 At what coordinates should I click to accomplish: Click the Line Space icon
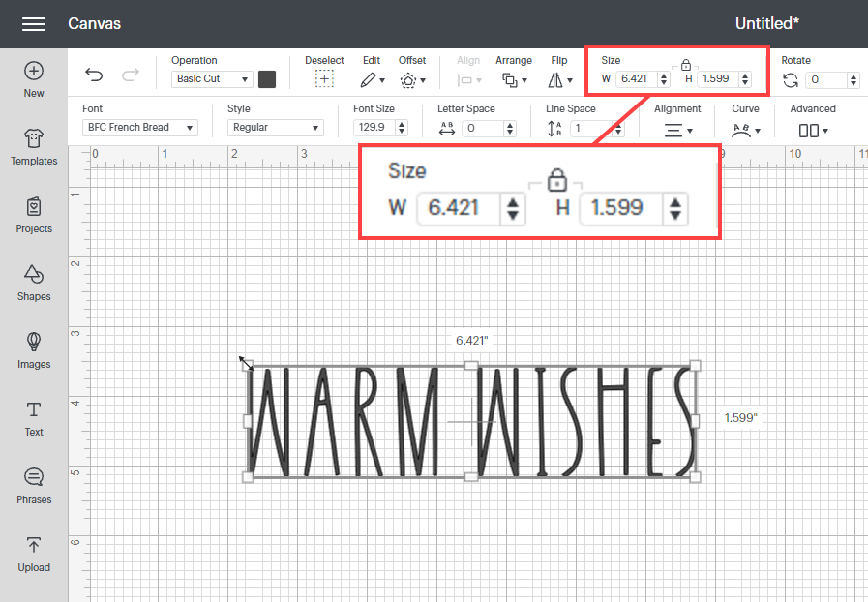[x=554, y=129]
